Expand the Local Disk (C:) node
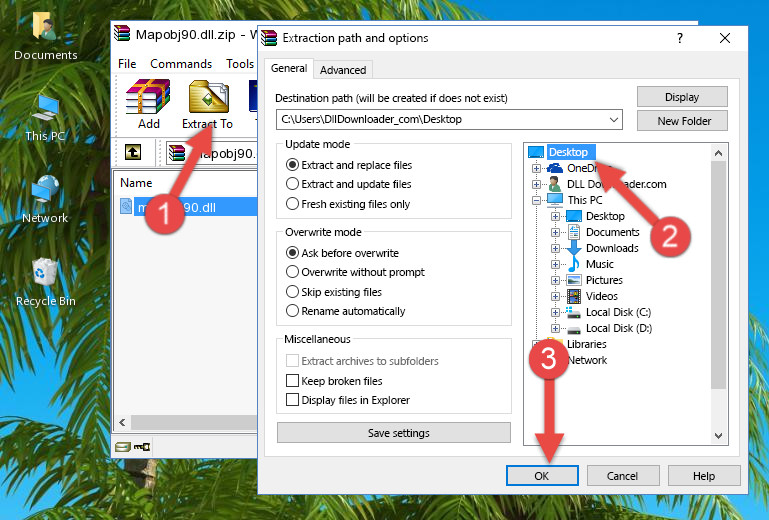 coord(555,312)
